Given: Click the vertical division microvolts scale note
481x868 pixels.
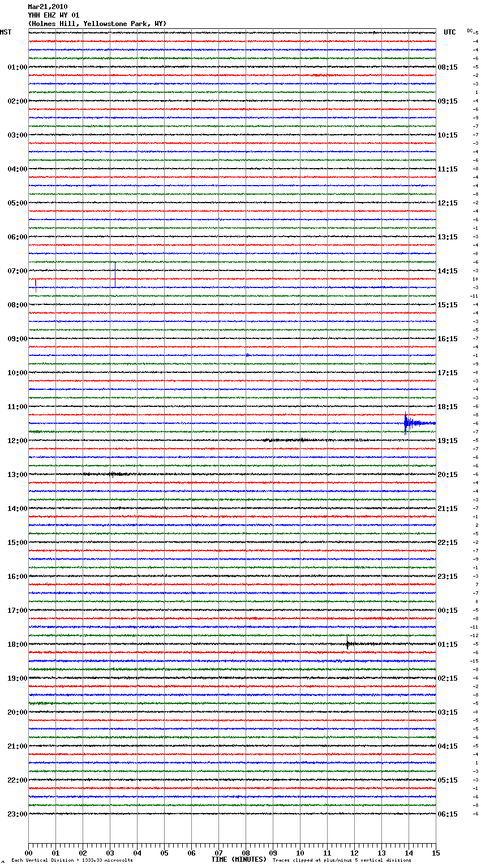Looking at the screenshot, I should click(72, 861).
